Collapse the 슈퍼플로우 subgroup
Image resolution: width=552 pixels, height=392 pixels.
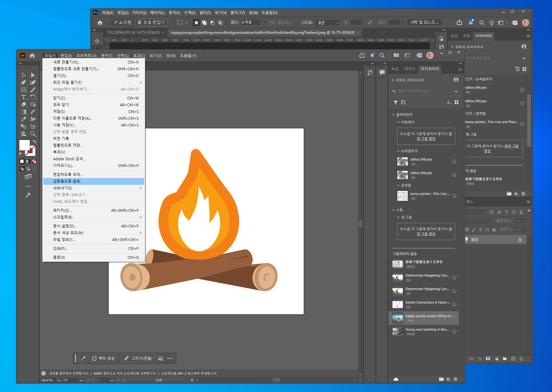[398, 151]
